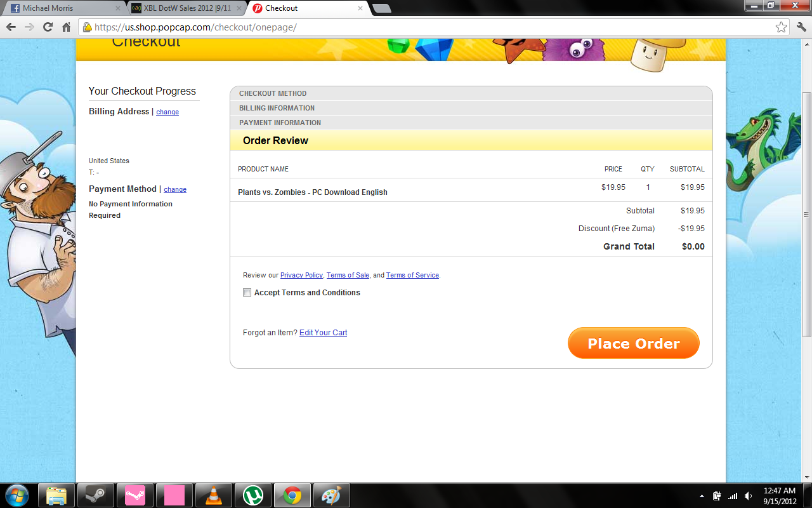Select the Checkout browser tab
The image size is (812, 508).
pos(308,8)
